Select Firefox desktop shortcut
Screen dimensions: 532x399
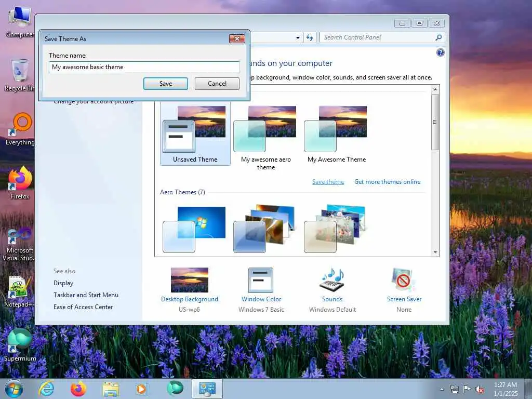point(20,183)
